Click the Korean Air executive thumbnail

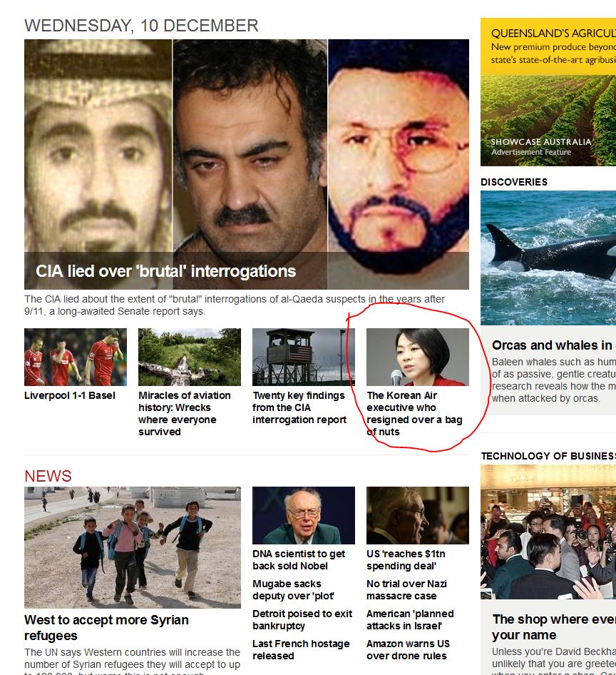418,357
